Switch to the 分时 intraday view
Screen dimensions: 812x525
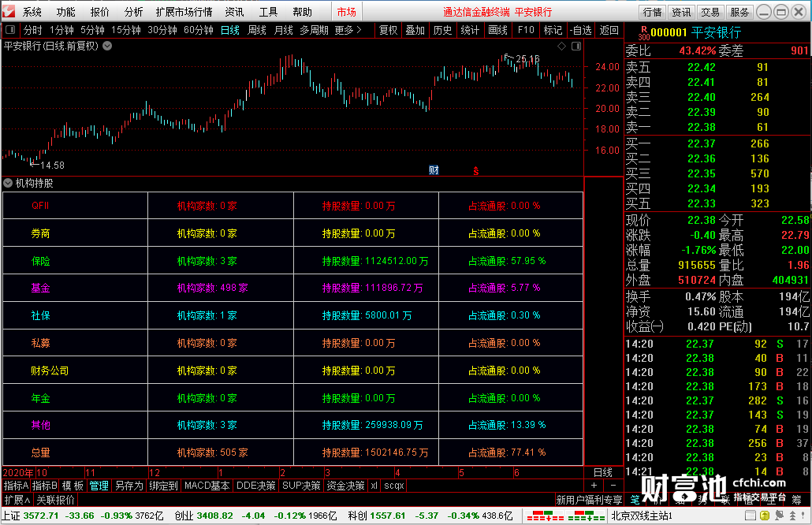32,30
